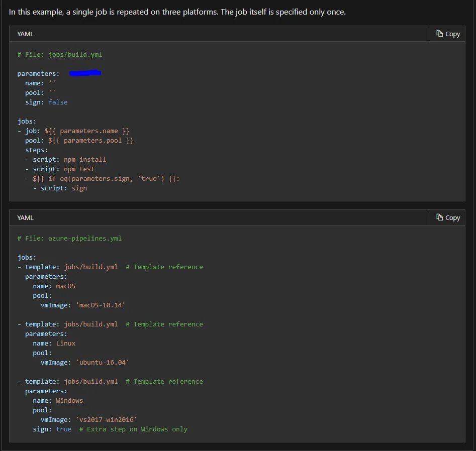476x451 pixels.
Task: Click the YAML label above the azure-pipelines.yml code
Action: pos(25,217)
